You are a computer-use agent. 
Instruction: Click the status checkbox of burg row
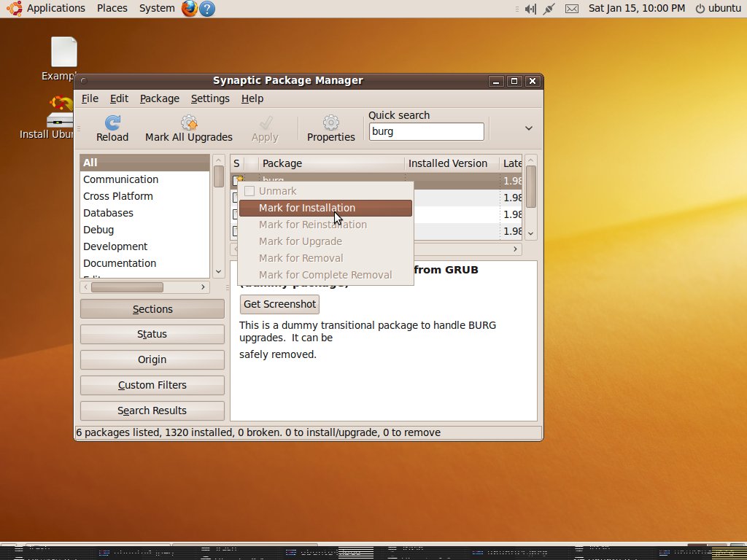point(238,181)
